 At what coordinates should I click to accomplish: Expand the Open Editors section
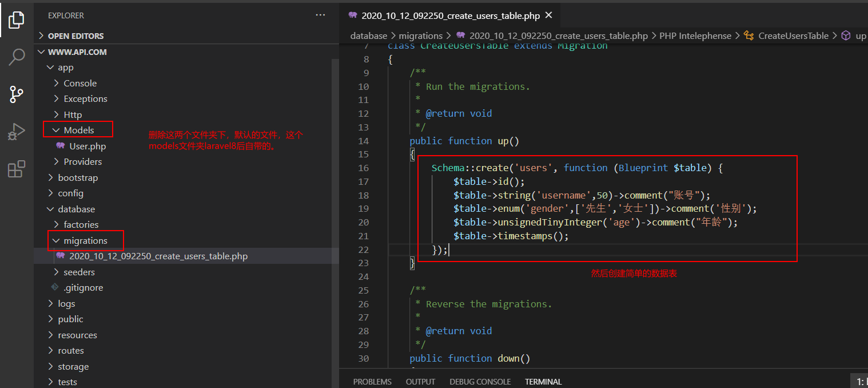41,35
